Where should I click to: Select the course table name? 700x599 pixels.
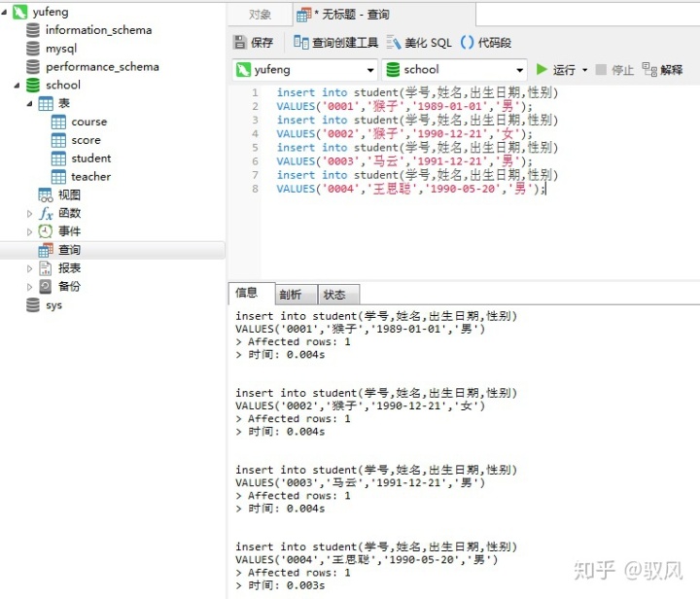88,122
